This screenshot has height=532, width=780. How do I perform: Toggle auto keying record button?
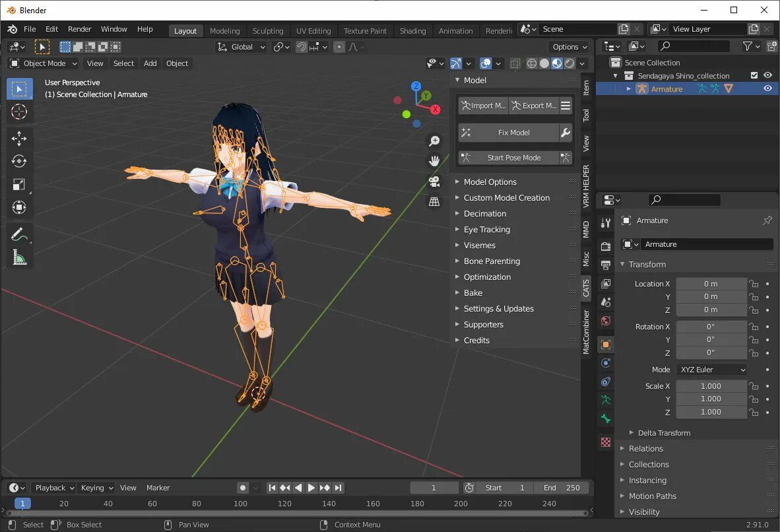point(243,488)
